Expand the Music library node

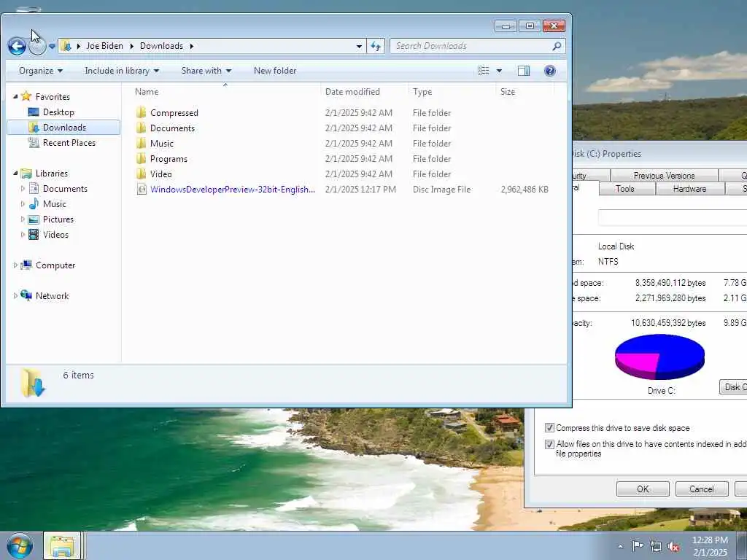coord(23,204)
